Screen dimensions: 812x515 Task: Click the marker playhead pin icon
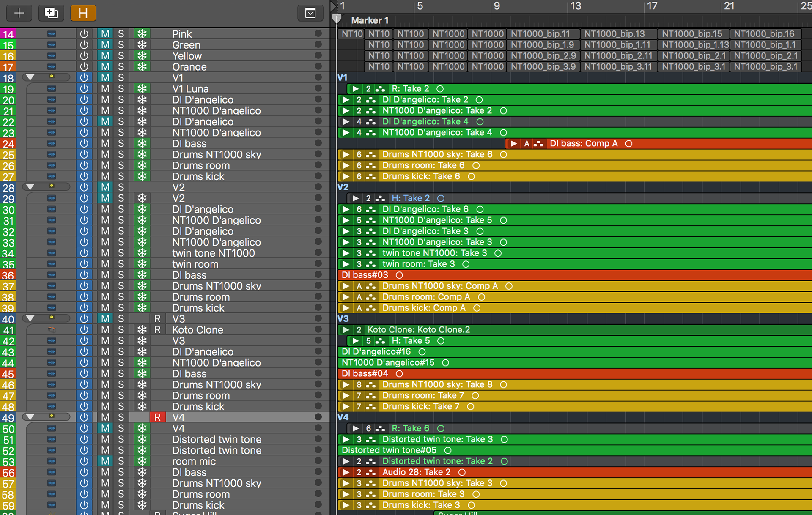coord(337,19)
